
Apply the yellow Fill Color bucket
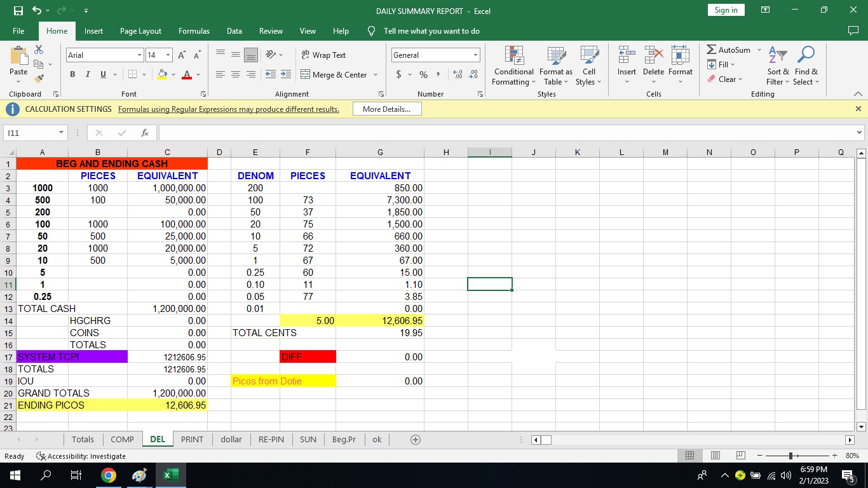pos(162,75)
